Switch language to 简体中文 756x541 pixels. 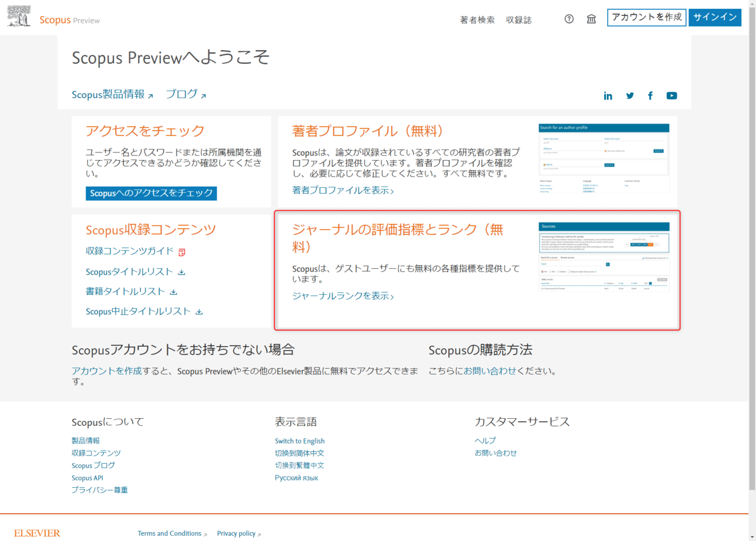[x=299, y=453]
